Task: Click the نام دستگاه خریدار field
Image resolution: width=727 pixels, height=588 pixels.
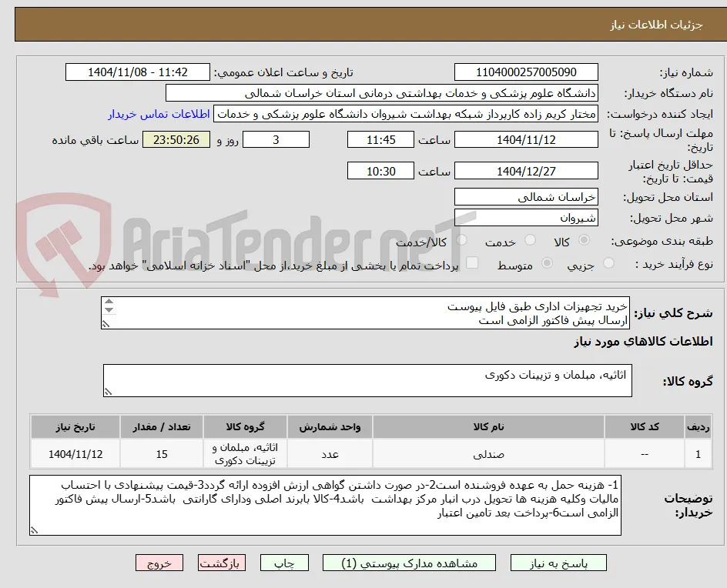Action: pos(381,93)
